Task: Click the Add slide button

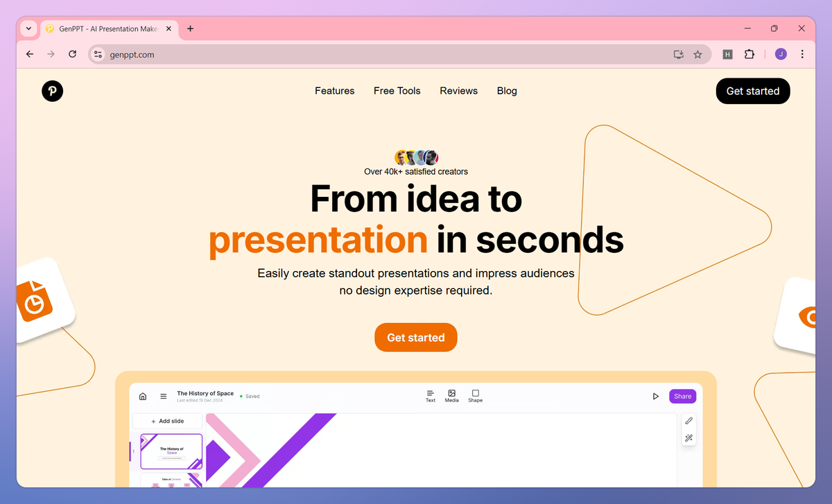Action: coord(167,421)
